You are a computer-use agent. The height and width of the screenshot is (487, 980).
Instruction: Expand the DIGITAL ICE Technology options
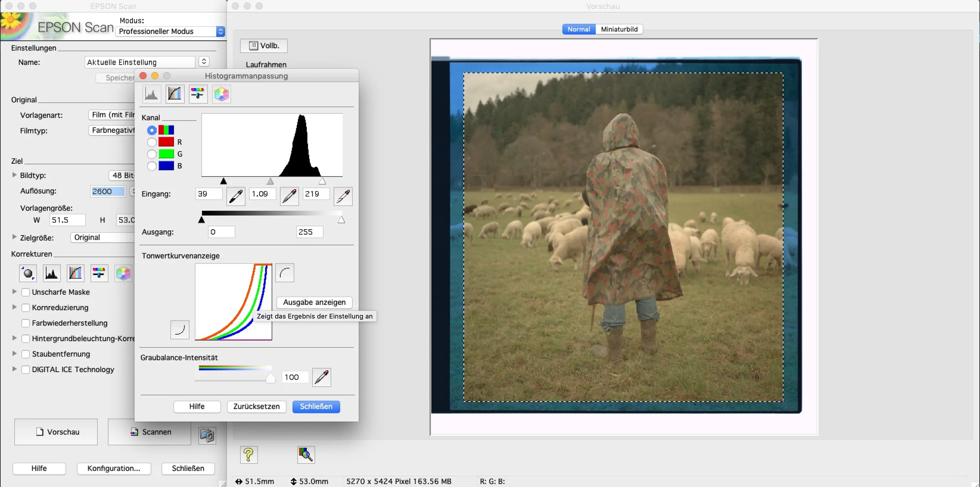15,369
